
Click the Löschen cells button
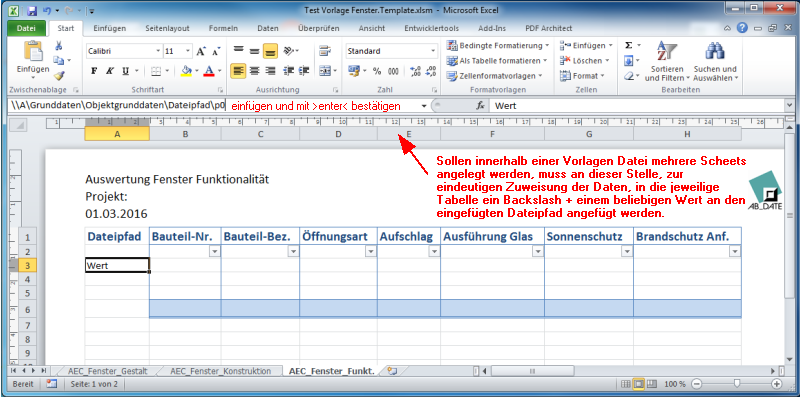585,61
